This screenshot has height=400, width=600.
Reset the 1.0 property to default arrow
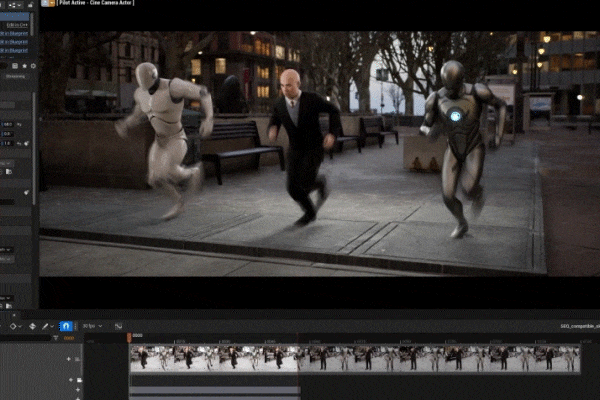click(19, 144)
